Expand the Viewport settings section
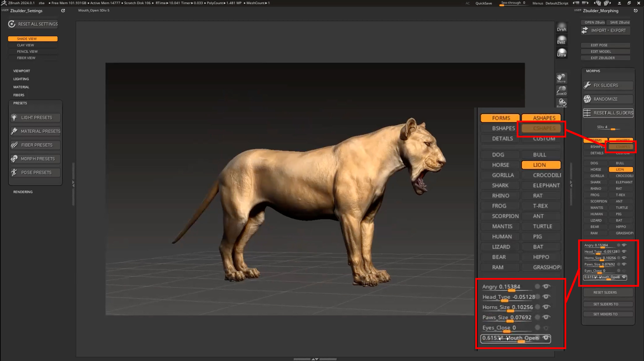 click(x=22, y=71)
